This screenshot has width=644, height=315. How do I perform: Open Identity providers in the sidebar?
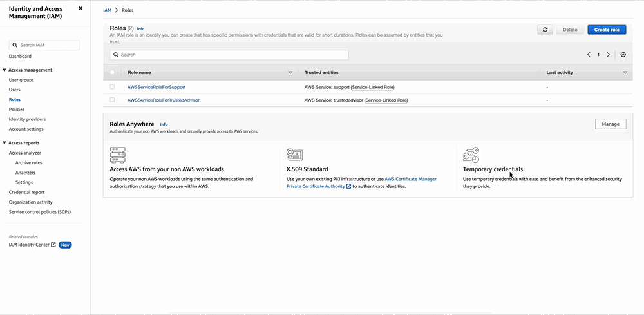point(27,120)
